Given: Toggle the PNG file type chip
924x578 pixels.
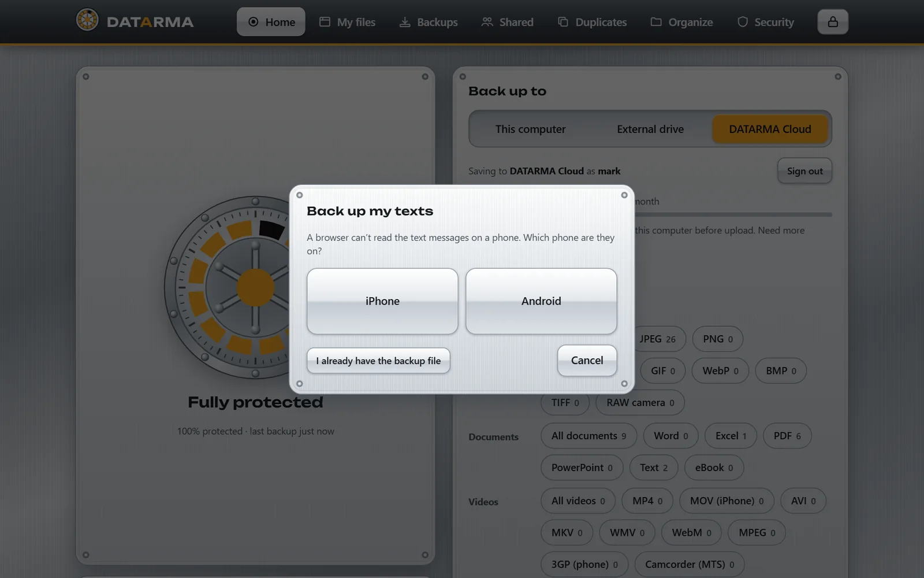Looking at the screenshot, I should pos(718,339).
